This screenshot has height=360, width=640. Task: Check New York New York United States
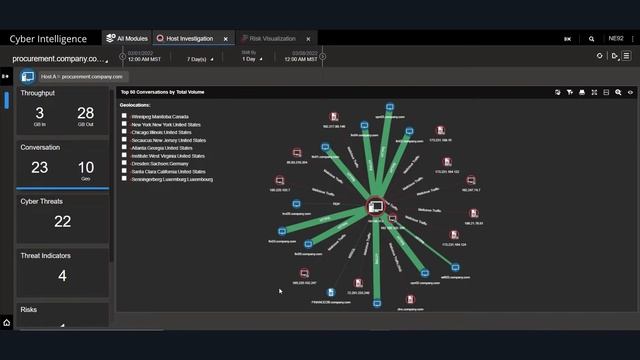[x=124, y=124]
